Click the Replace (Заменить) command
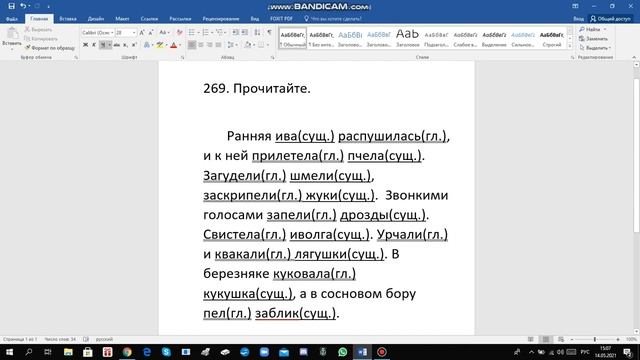The image size is (640, 360). (593, 39)
